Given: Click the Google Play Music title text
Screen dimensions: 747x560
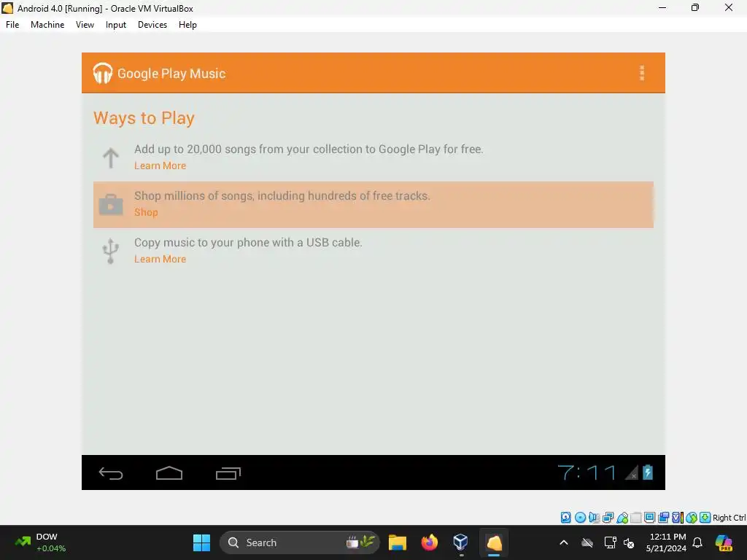Looking at the screenshot, I should (x=171, y=74).
